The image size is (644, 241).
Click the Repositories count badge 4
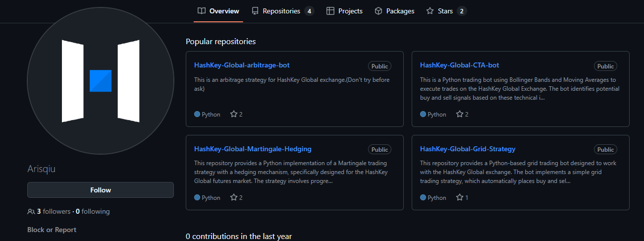click(309, 11)
